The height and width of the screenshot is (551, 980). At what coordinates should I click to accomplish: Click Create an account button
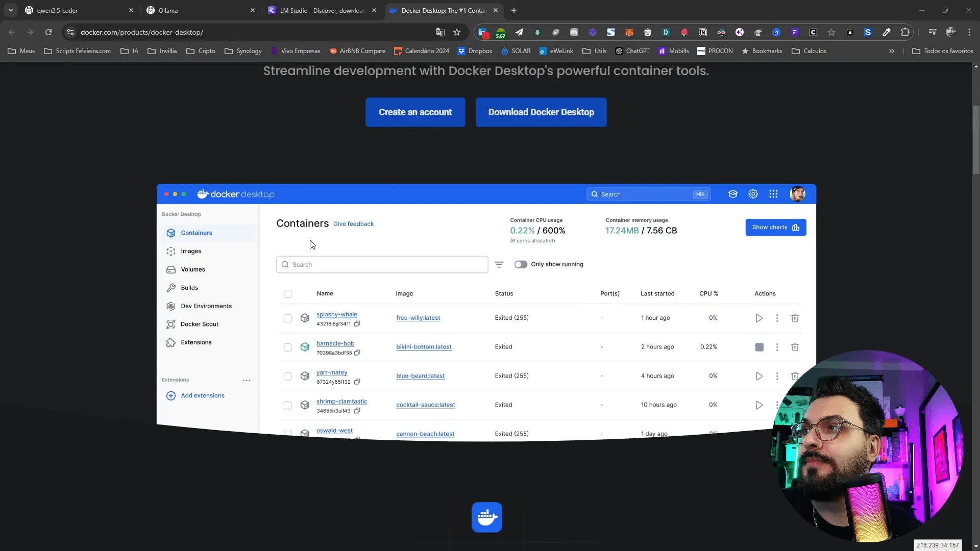click(415, 112)
